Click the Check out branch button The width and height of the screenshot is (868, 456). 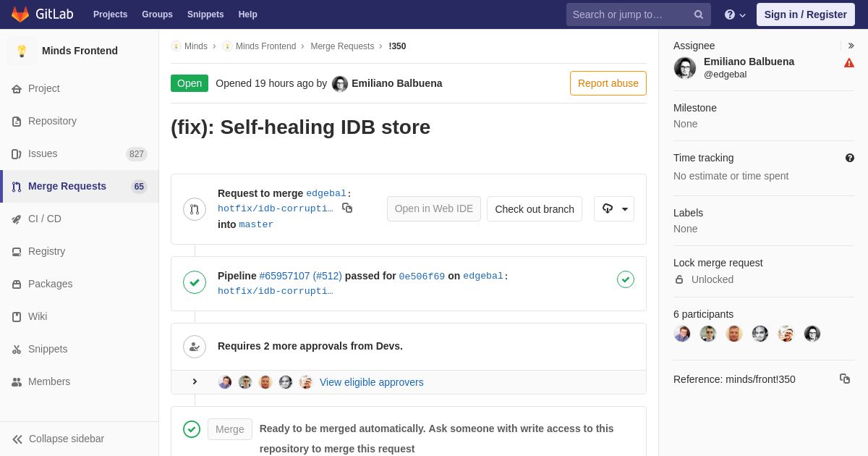click(534, 209)
